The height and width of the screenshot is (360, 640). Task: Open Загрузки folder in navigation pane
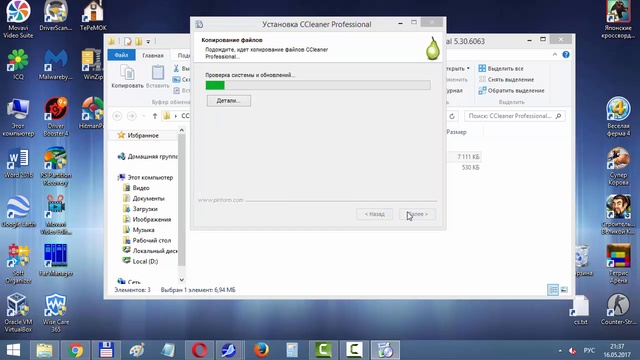[140, 209]
